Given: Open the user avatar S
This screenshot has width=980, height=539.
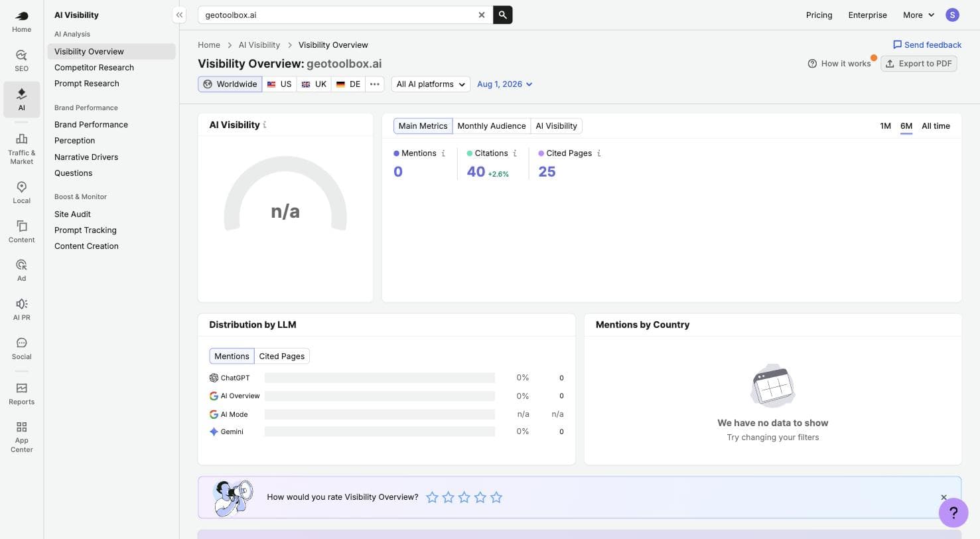Looking at the screenshot, I should point(952,15).
